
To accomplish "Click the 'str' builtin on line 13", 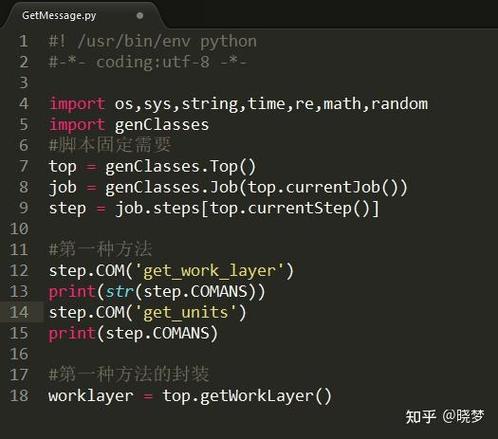I will tap(119, 292).
